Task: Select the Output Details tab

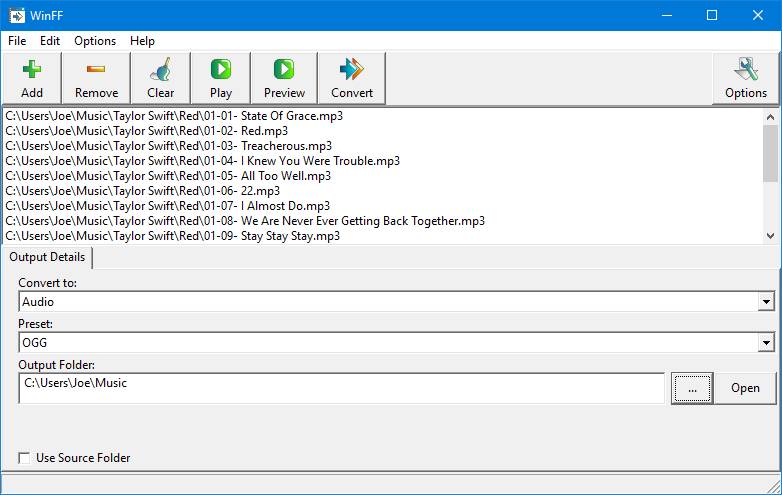Action: pos(47,257)
